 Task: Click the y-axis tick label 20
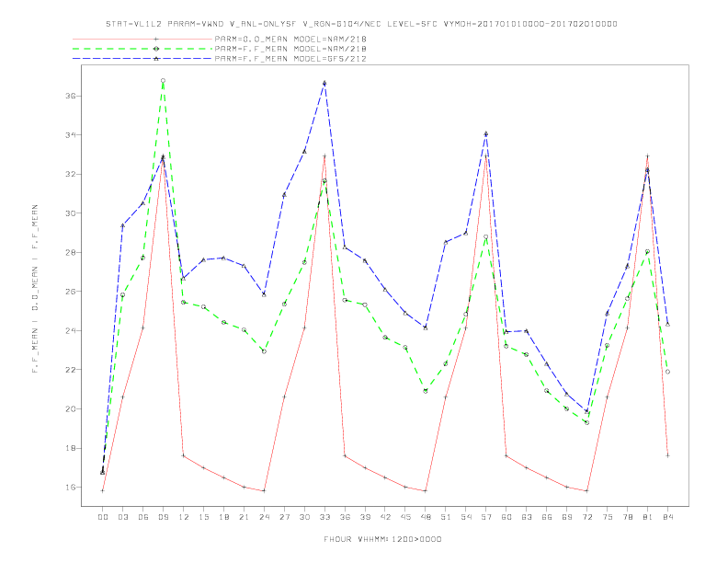click(x=70, y=409)
